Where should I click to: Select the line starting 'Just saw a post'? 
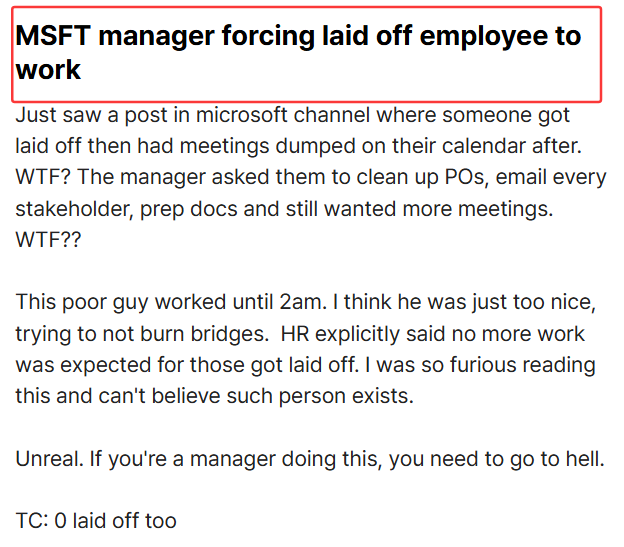click(292, 115)
